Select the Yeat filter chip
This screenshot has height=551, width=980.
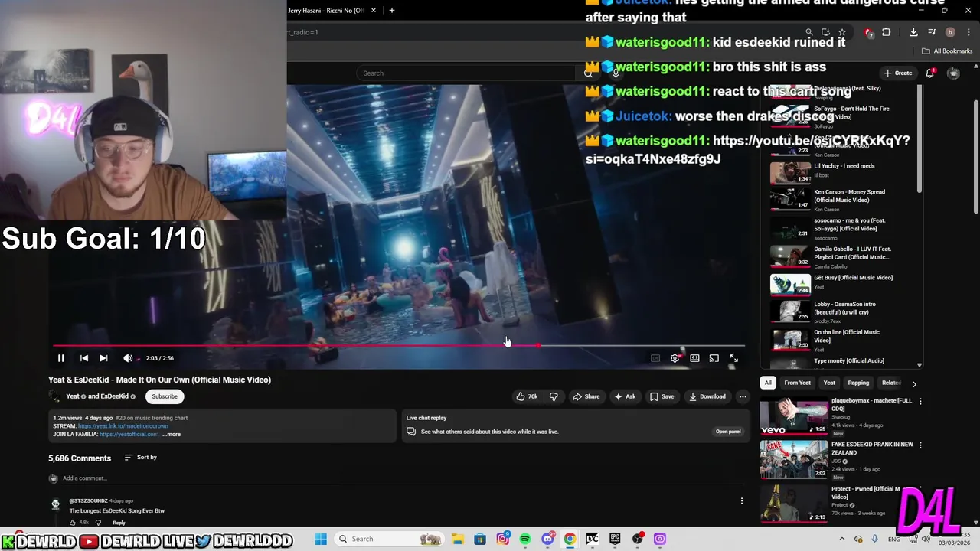tap(829, 383)
